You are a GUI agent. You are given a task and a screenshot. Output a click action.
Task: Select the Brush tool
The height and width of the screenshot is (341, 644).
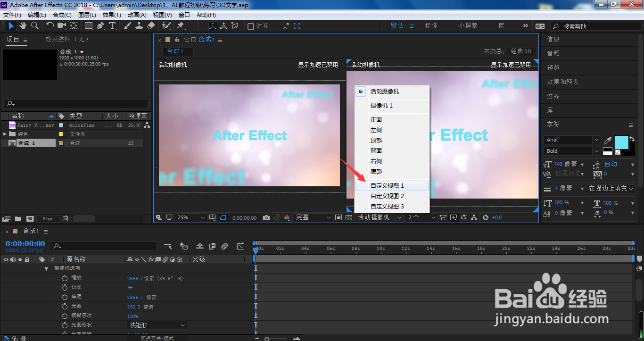(x=127, y=25)
